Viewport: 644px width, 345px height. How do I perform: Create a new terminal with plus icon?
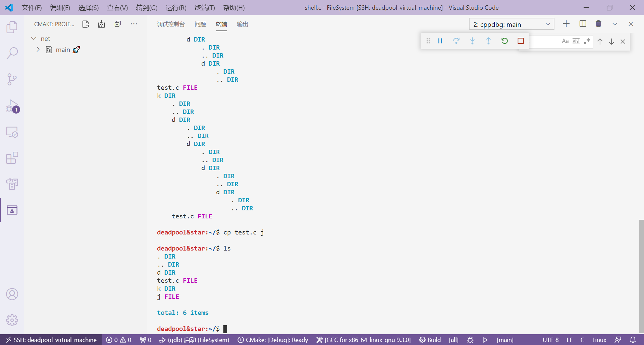(566, 24)
